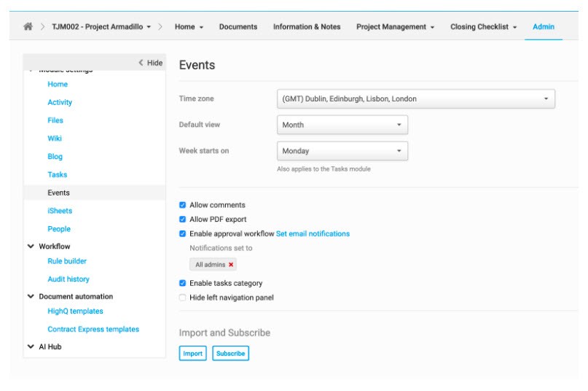Uncheck Allow comments checkbox

[183, 206]
